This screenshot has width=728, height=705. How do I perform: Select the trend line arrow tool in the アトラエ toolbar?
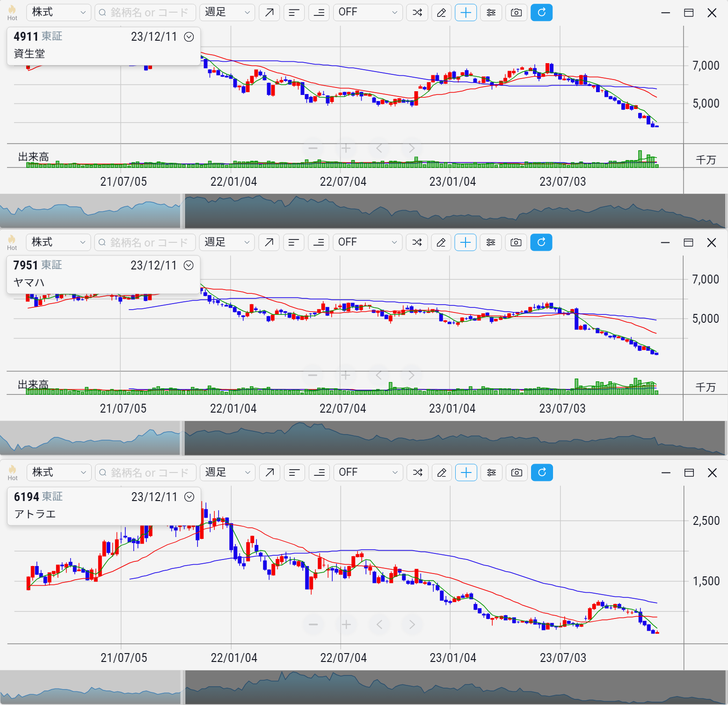(269, 472)
